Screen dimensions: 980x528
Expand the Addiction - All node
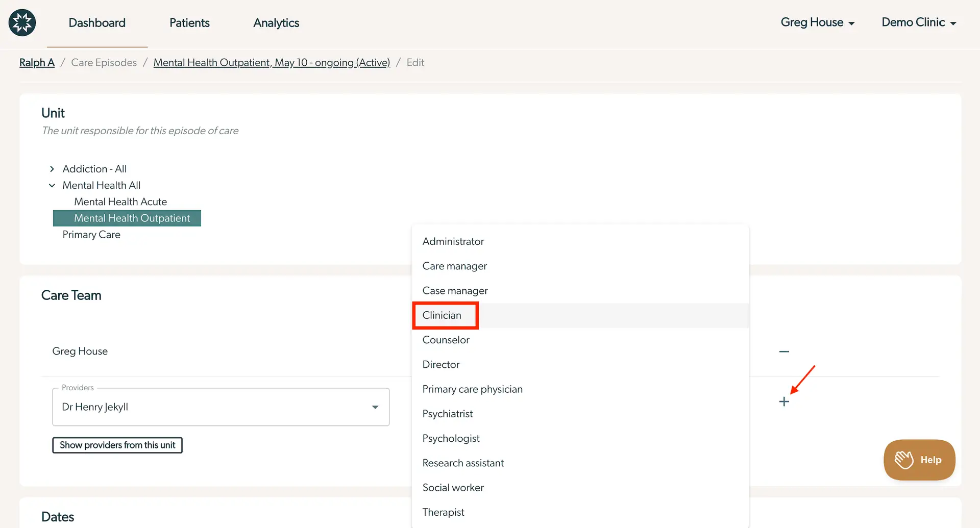[52, 168]
